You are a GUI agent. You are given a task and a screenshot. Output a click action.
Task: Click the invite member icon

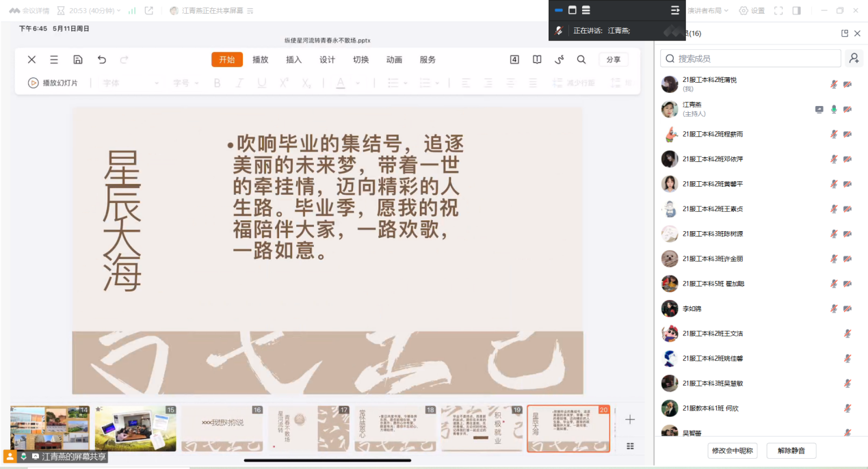pos(854,58)
